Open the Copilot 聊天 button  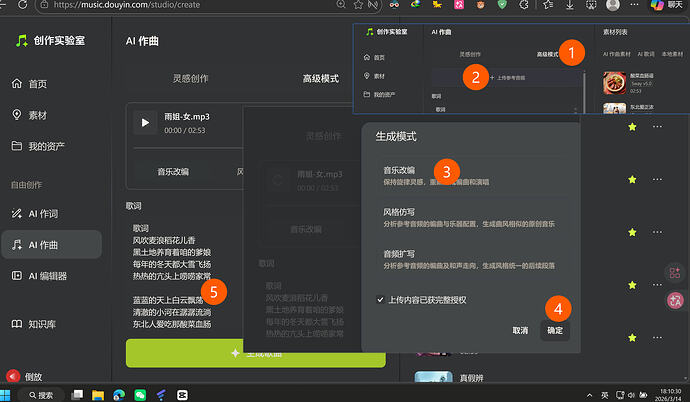(x=668, y=5)
